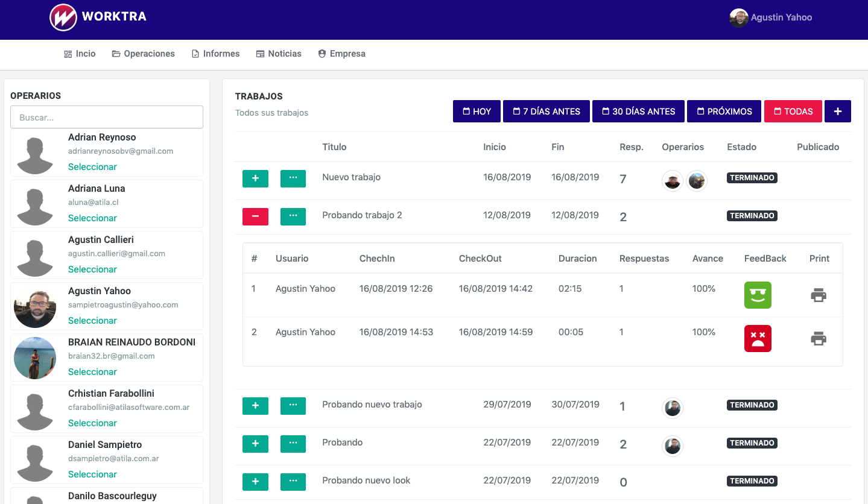Click BRAIAN REINAUDO BORDONI profile photo
The image size is (868, 504).
coord(35,358)
